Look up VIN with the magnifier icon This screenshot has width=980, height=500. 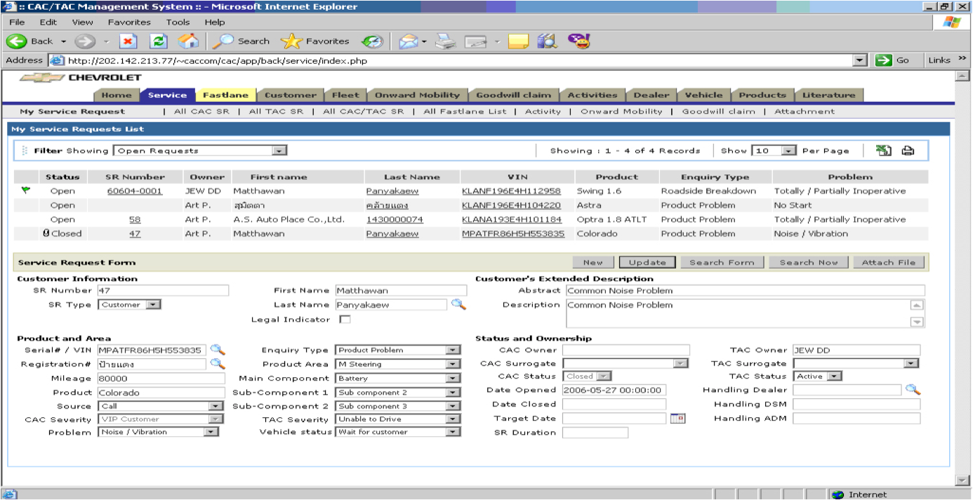coord(218,350)
